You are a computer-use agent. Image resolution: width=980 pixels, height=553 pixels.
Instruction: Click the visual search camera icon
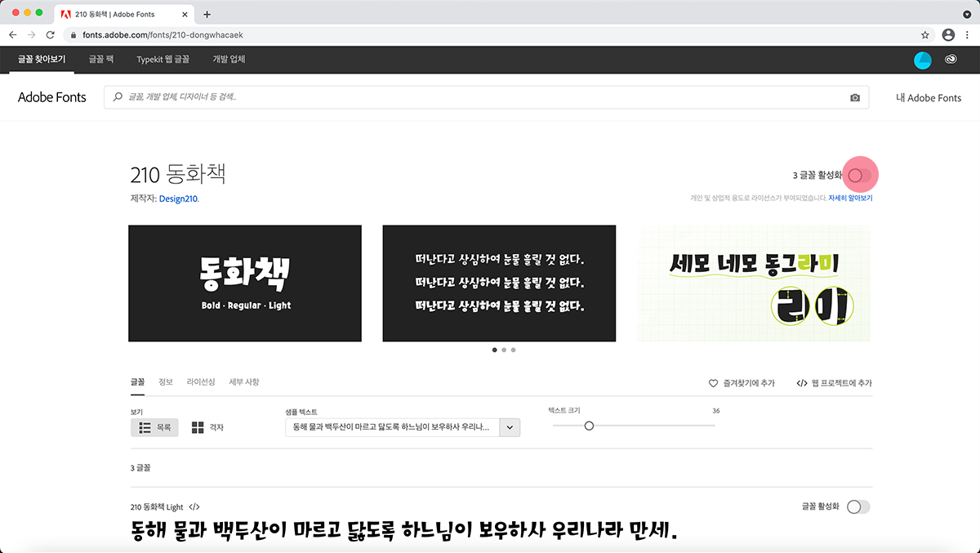(x=855, y=98)
